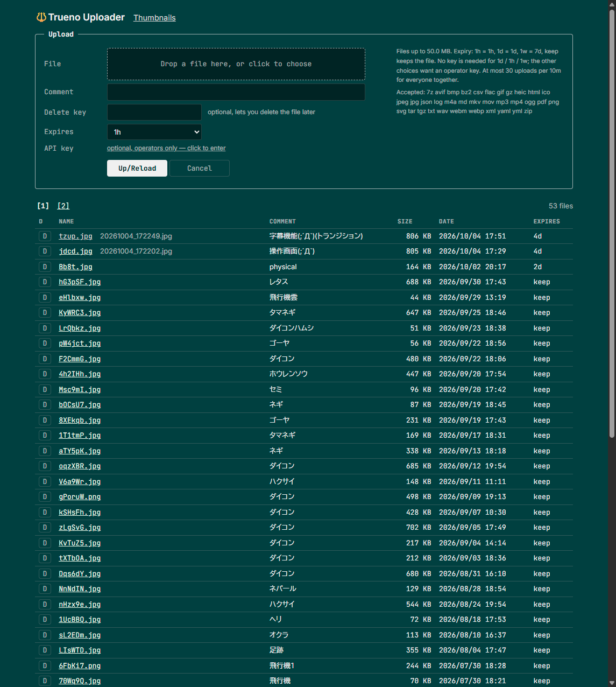Click the comment "physical" in the Bb8t.jpg row
Viewport: 616px width, 687px height.
[x=283, y=267]
